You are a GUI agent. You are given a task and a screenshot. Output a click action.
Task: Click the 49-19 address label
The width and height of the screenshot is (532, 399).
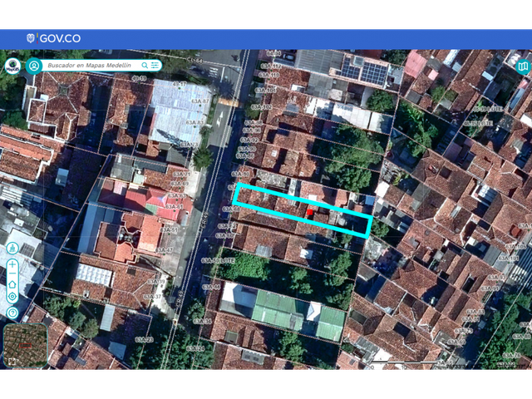[139, 78]
